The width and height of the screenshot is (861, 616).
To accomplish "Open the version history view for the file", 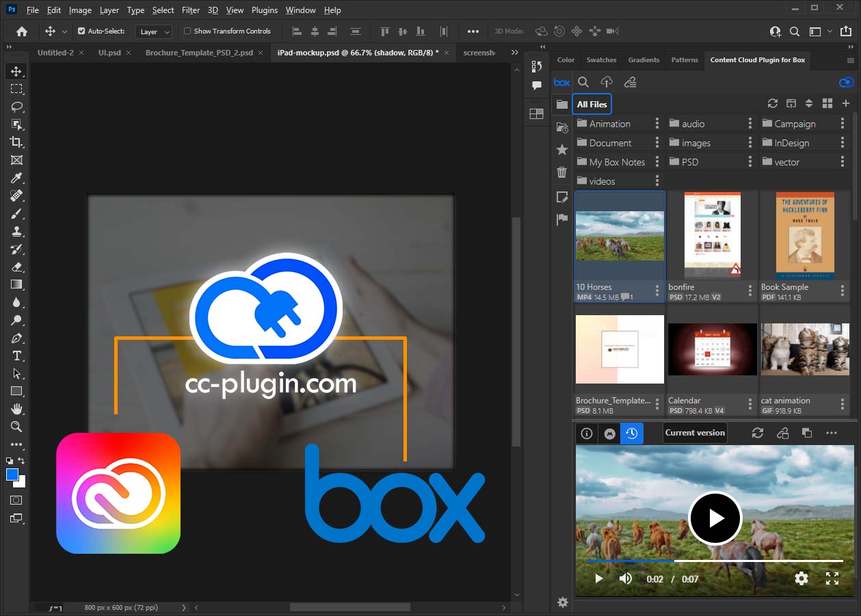I will coord(631,433).
